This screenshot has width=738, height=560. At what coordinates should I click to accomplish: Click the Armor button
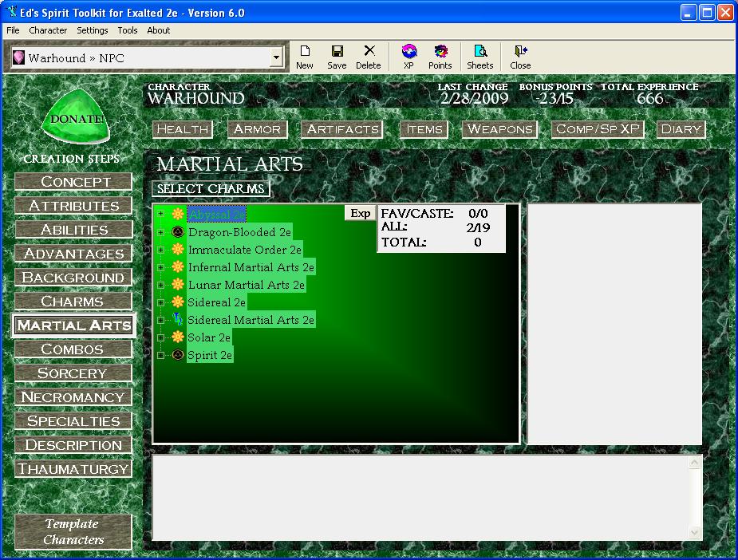coord(258,129)
